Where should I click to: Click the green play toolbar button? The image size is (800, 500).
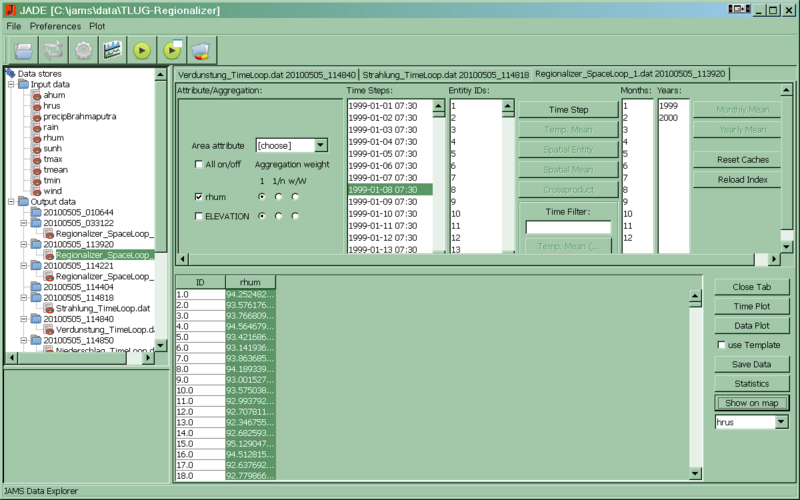tap(143, 48)
